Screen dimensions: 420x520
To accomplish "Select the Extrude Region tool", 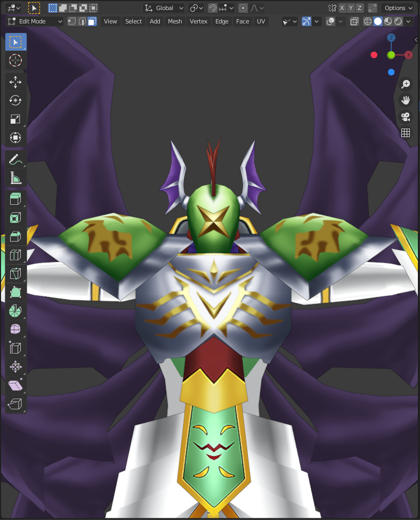I will pyautogui.click(x=15, y=199).
